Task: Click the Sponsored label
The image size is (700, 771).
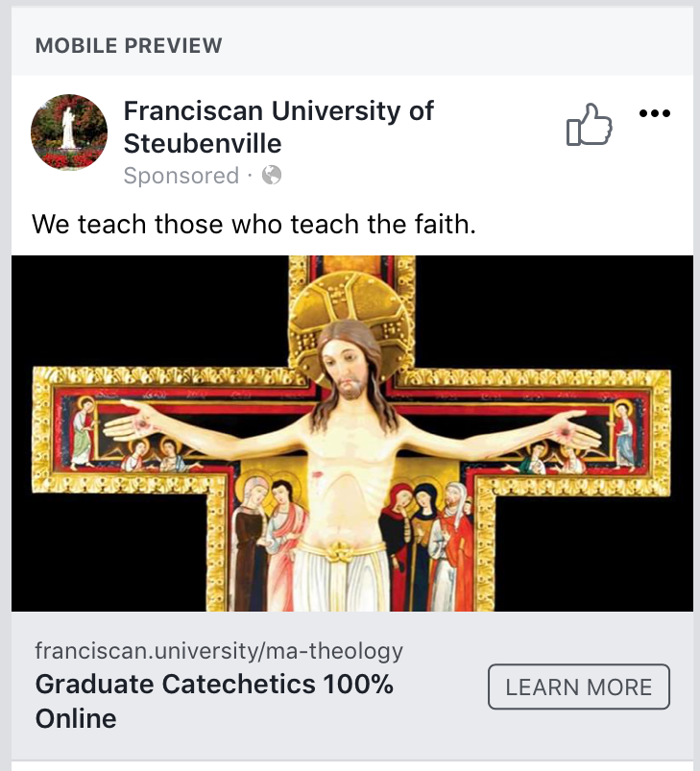Action: coord(181,176)
